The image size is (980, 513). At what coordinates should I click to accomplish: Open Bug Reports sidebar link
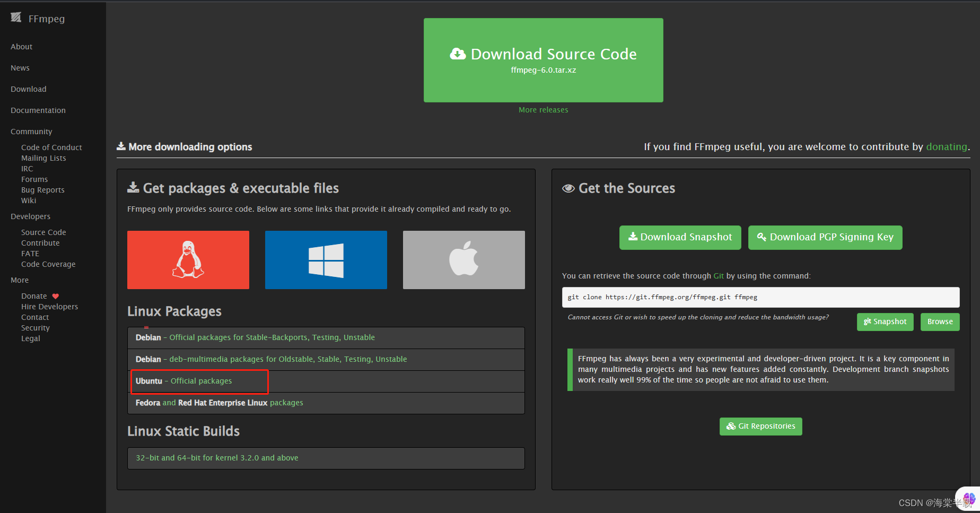43,190
